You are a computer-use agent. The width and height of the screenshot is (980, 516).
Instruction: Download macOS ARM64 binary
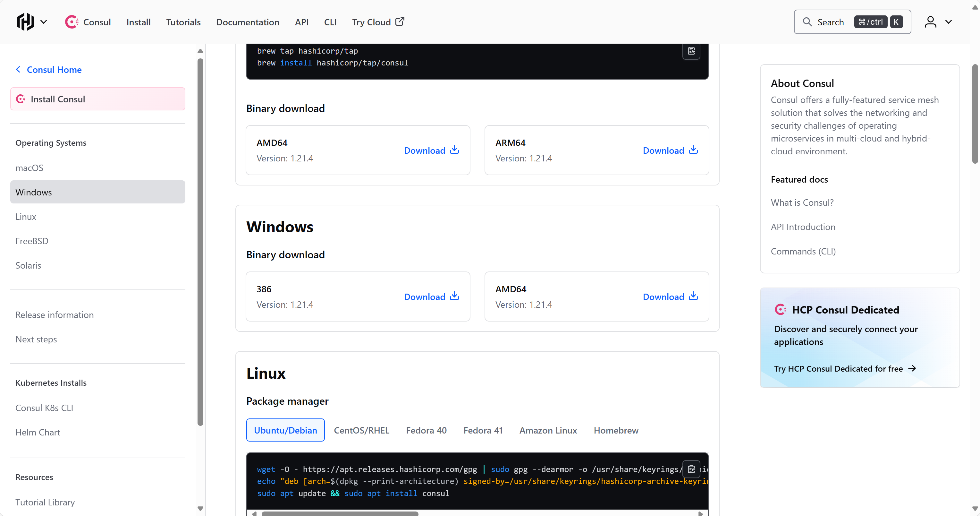670,150
